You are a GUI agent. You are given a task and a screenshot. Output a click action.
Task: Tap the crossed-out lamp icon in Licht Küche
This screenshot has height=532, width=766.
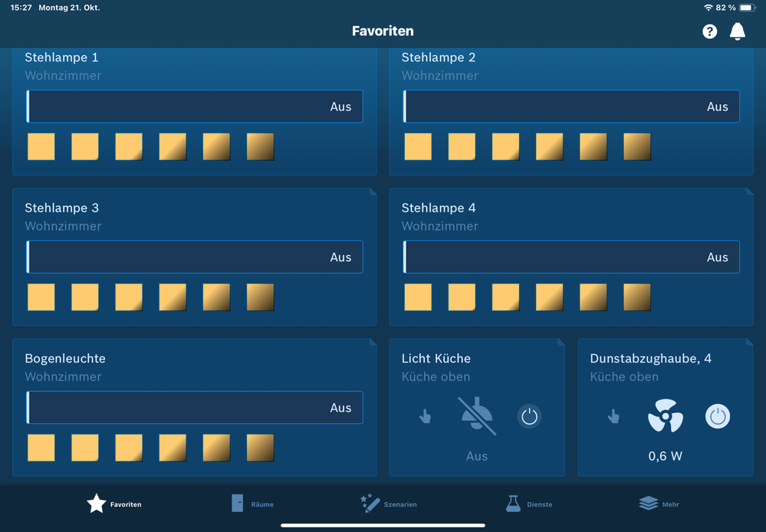[x=477, y=416]
